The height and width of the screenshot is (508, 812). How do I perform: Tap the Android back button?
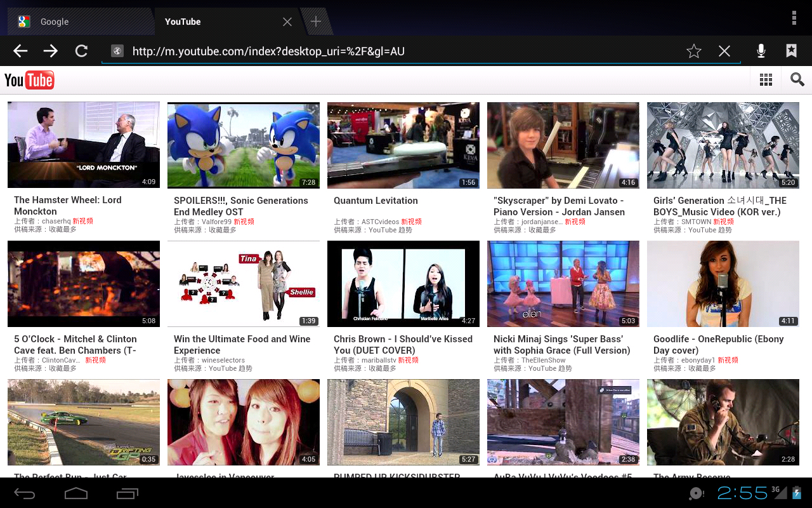click(25, 493)
